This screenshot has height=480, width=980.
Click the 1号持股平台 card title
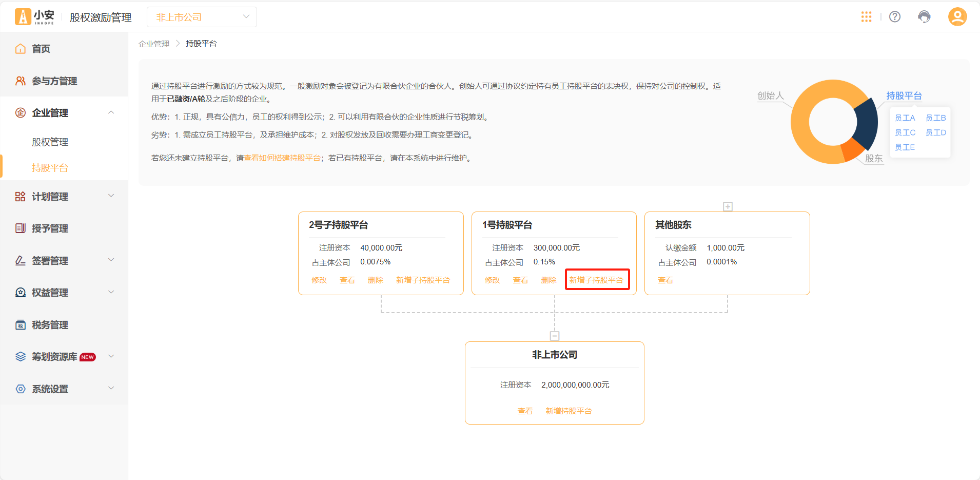[507, 225]
